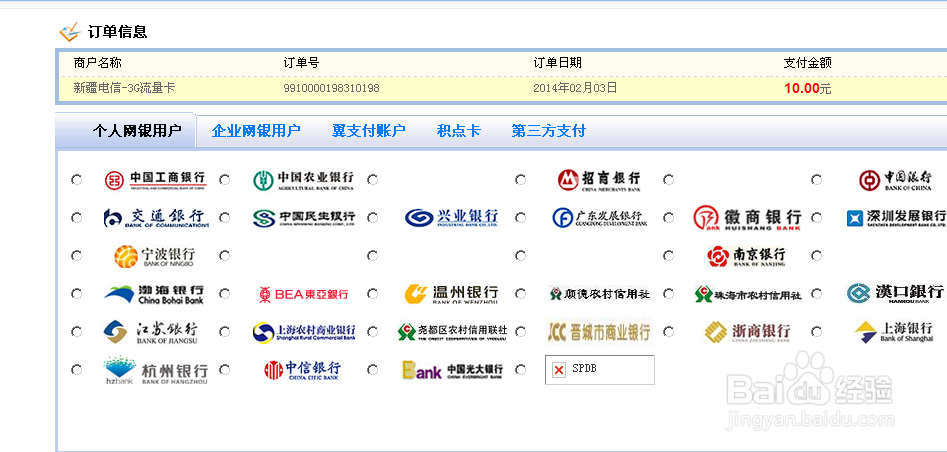Image resolution: width=947 pixels, height=452 pixels.
Task: Select radio button for 招商银行
Action: click(521, 180)
